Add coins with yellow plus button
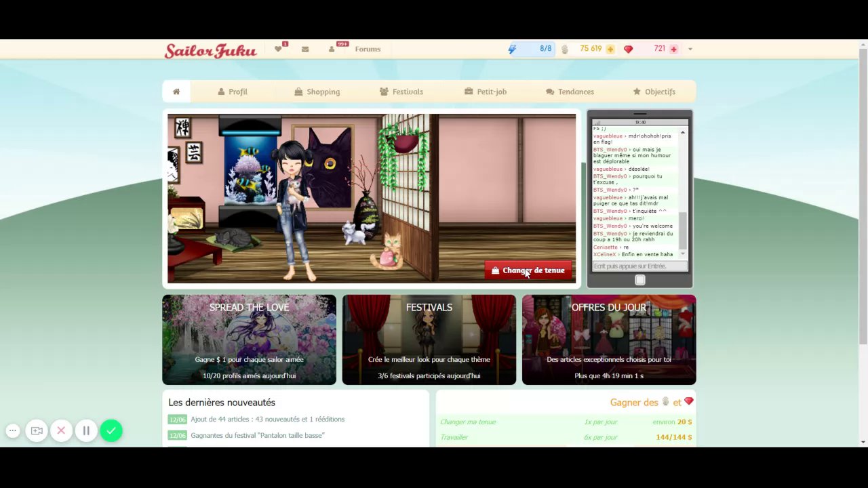This screenshot has height=488, width=868. click(x=610, y=49)
